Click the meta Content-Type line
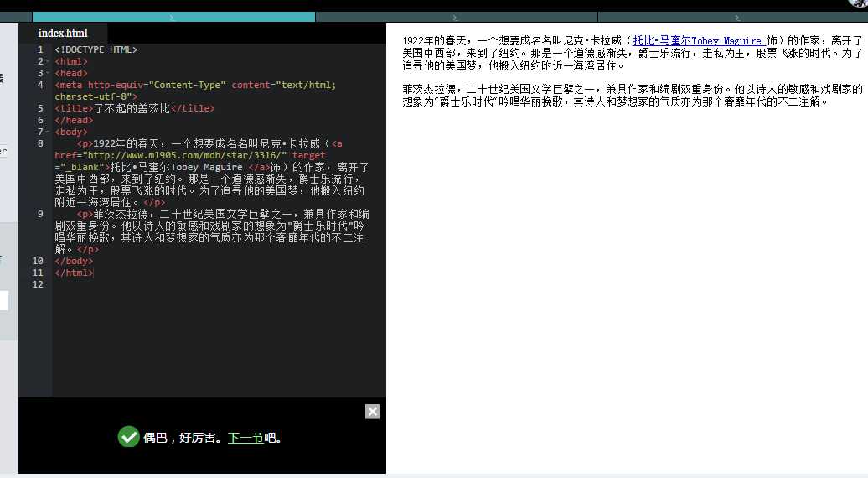868x478 pixels. coord(195,91)
